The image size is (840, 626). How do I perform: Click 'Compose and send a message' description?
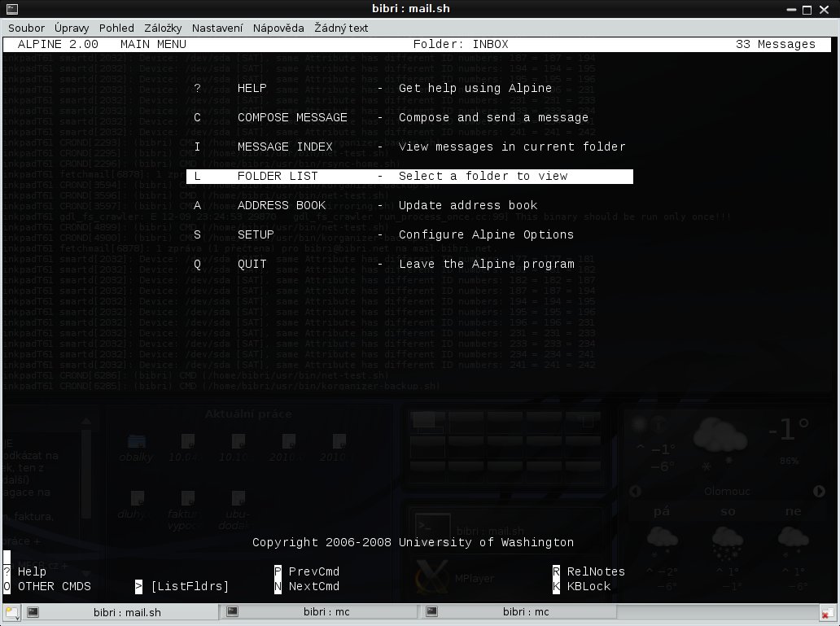pyautogui.click(x=493, y=117)
